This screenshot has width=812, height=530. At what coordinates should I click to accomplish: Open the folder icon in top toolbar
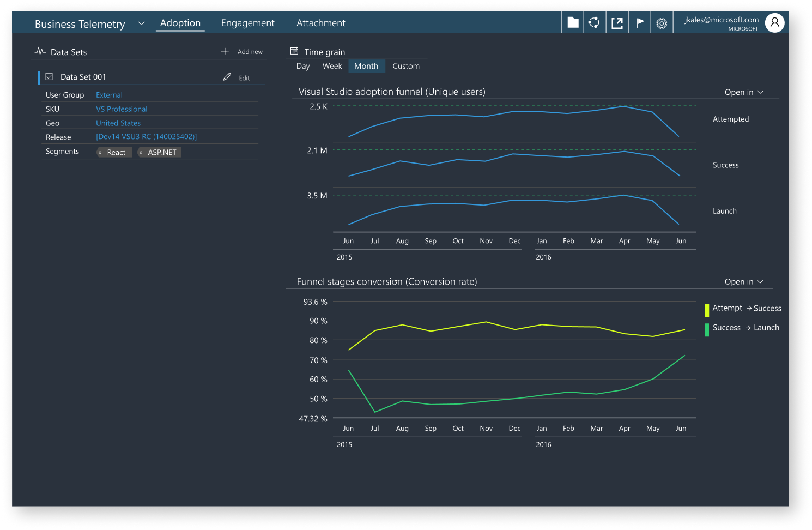point(573,22)
